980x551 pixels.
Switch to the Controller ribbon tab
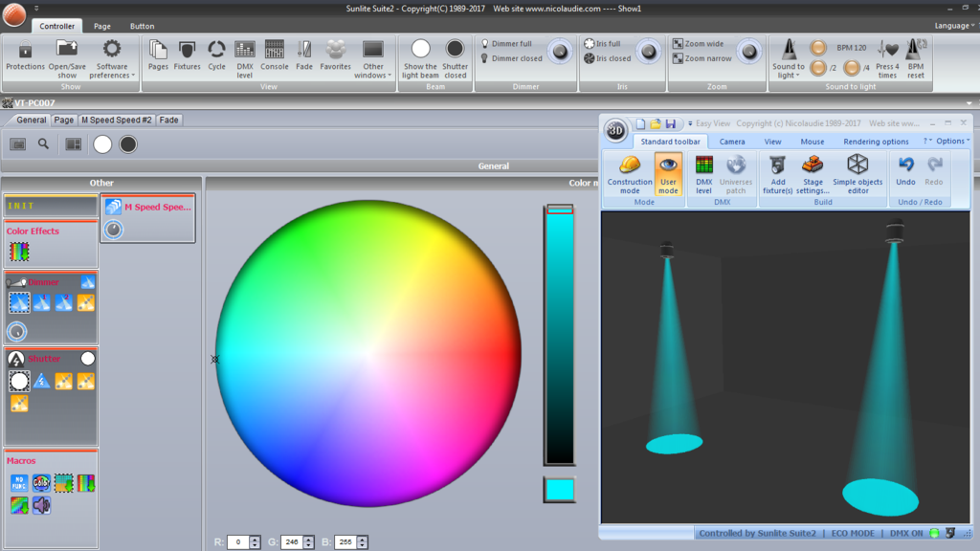[x=56, y=26]
